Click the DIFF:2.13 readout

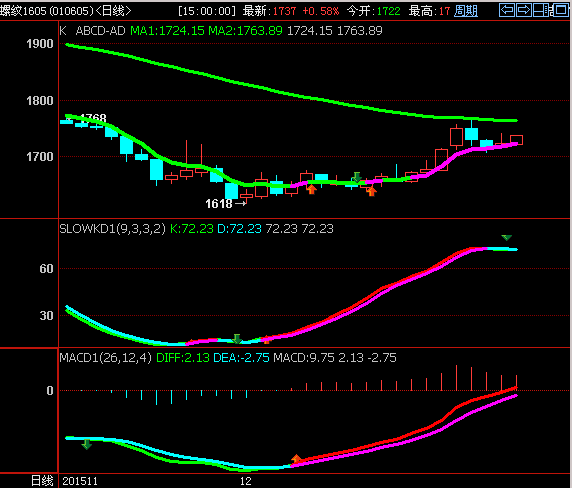(183, 357)
